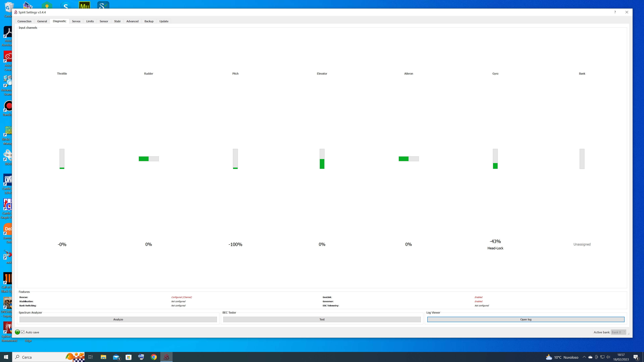Launch Microsoft Store from the taskbar
Screen dimensions: 644x362
pos(128,357)
